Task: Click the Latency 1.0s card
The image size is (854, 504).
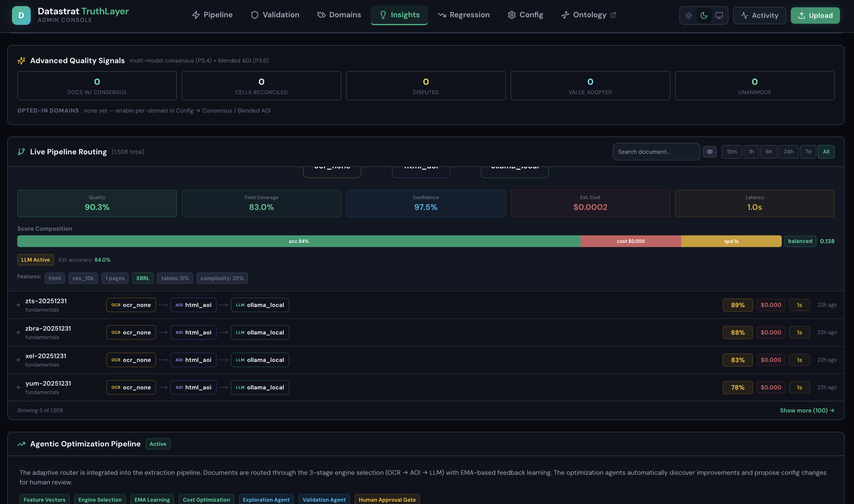Action: [755, 203]
